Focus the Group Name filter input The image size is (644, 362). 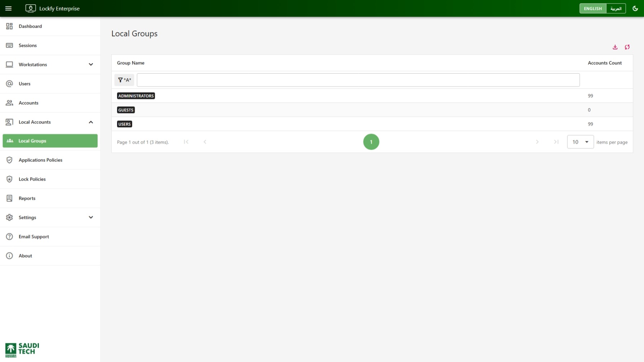[x=358, y=80]
